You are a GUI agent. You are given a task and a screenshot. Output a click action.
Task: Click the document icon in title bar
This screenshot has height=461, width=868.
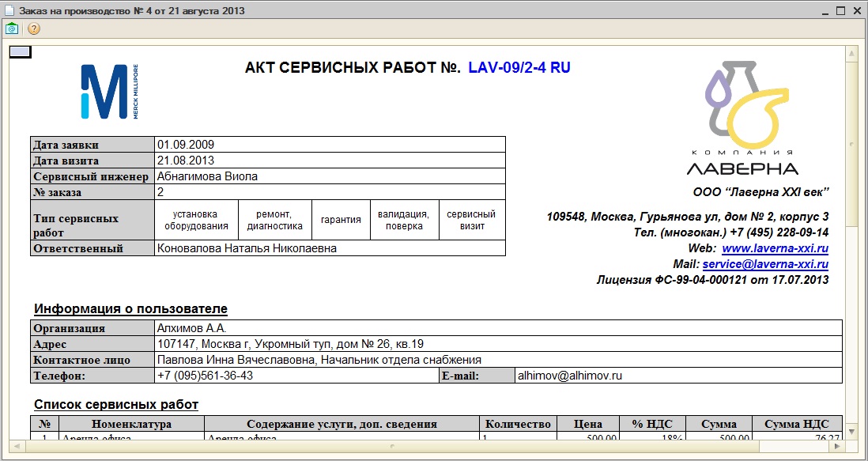click(x=9, y=10)
